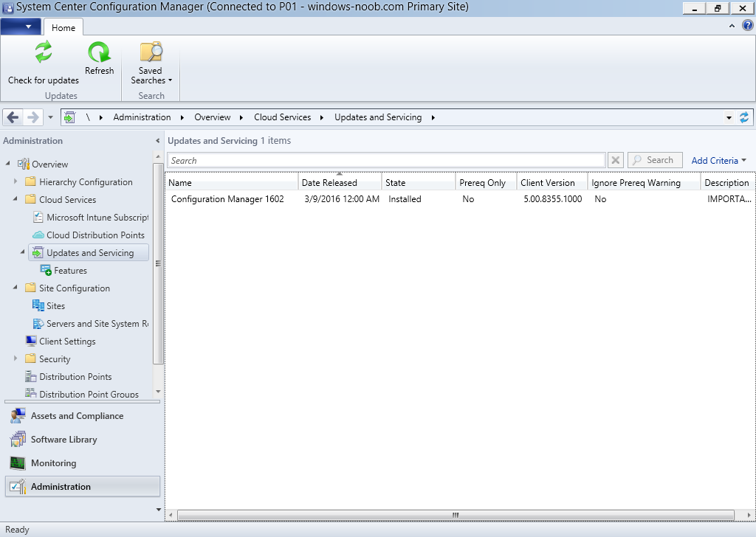Click the Features node icon
Screen dimensions: 756x537
(x=46, y=270)
